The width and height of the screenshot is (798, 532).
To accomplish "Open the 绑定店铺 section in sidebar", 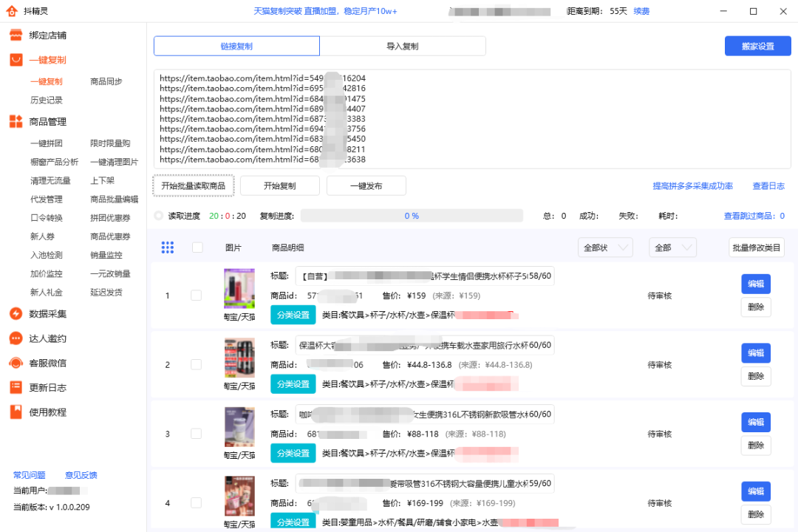I will tap(48, 34).
